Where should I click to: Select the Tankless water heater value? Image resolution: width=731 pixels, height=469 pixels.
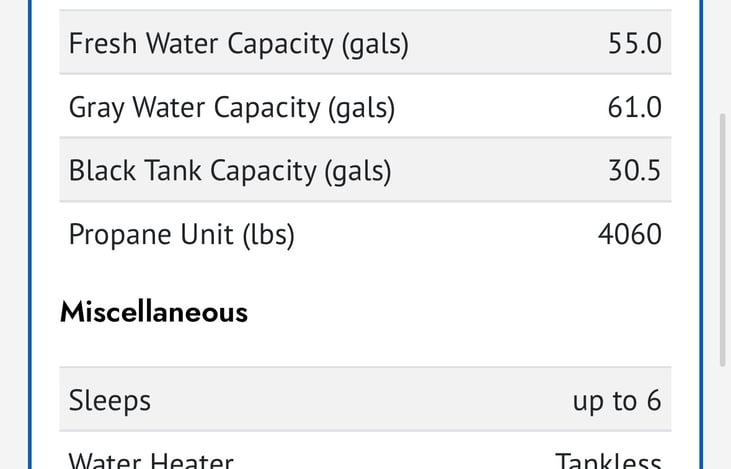click(608, 460)
